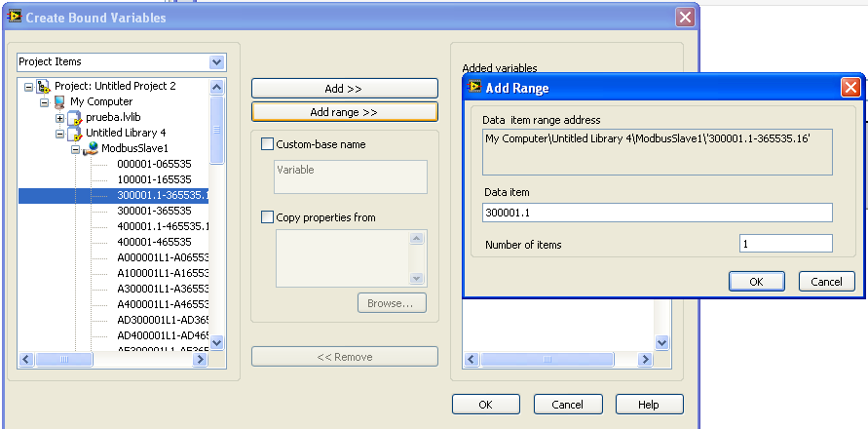Select the AD400001L1 tree item
The width and height of the screenshot is (868, 429).
(163, 335)
